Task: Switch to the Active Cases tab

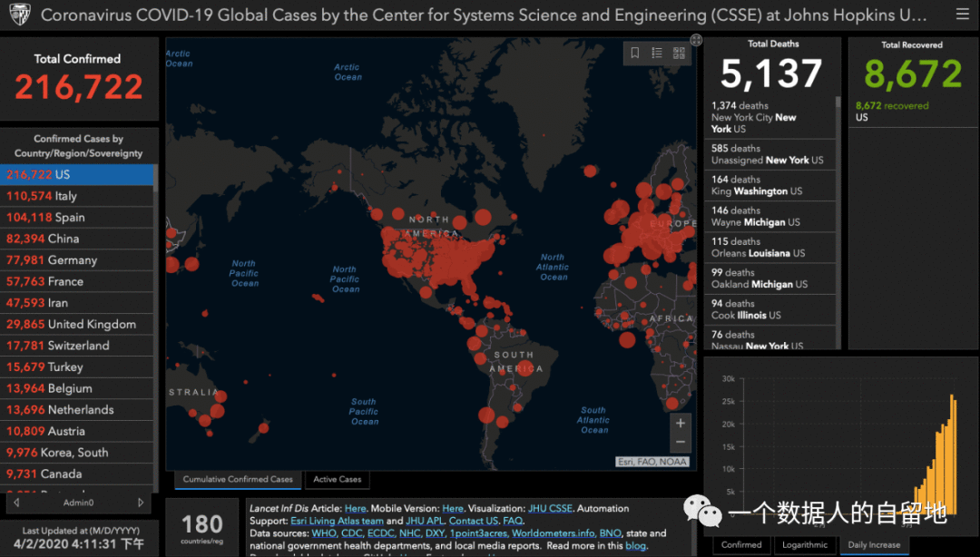Action: click(x=338, y=480)
